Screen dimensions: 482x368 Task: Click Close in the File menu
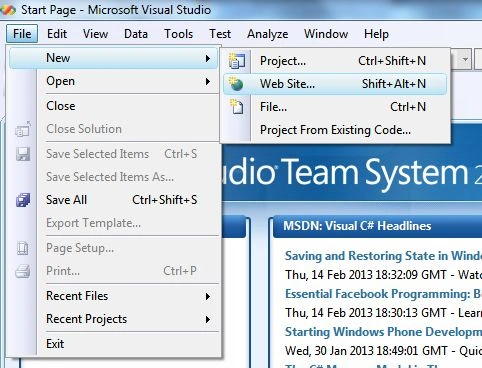(113, 106)
